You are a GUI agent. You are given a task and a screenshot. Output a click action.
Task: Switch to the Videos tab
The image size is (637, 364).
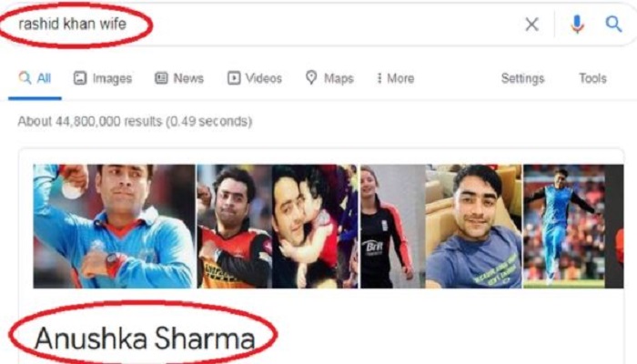255,78
